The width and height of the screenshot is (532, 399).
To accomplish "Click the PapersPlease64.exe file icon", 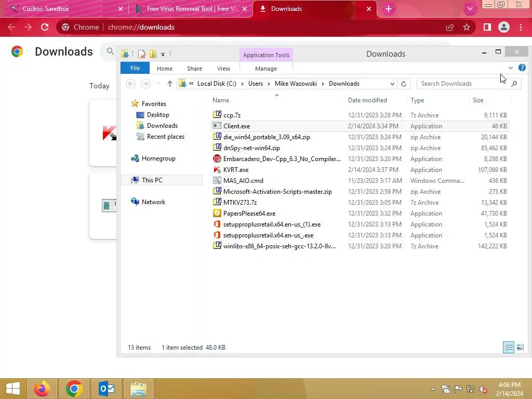I will coord(217,213).
